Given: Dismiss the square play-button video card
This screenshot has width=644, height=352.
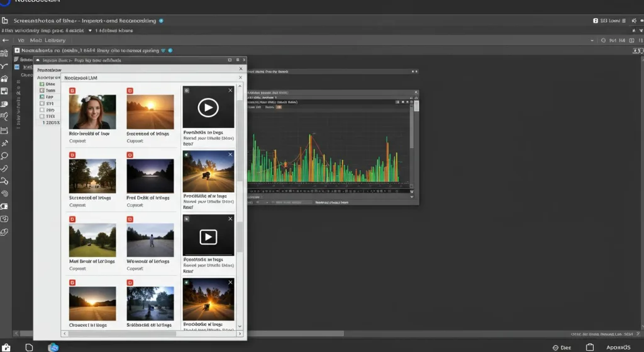Looking at the screenshot, I should point(230,219).
